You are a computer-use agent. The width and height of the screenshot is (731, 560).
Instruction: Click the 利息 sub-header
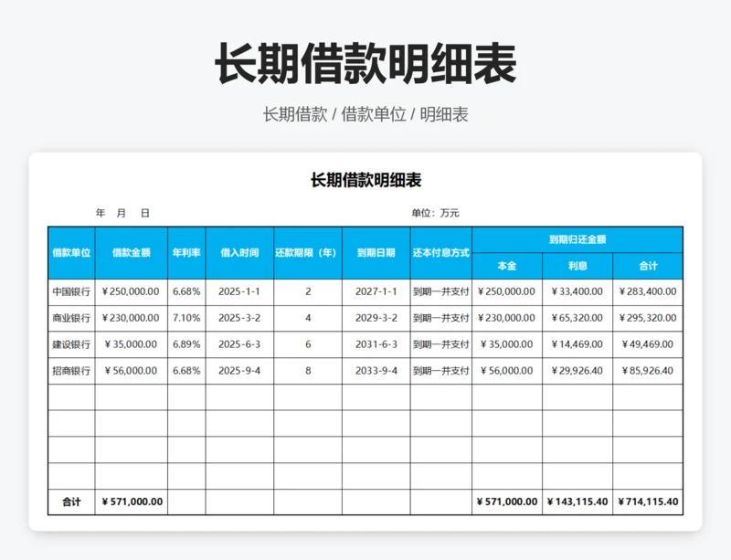coord(577,266)
